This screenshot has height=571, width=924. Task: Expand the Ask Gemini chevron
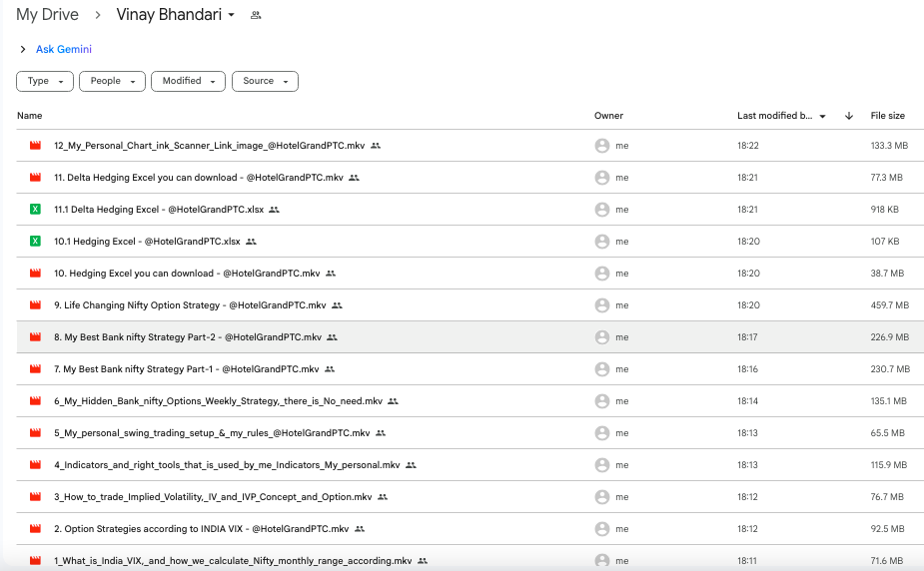pyautogui.click(x=23, y=50)
